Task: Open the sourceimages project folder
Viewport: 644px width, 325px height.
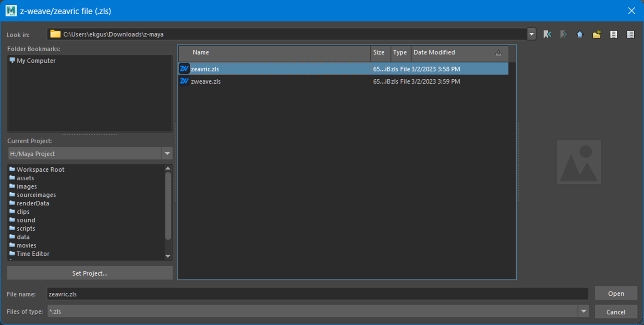Action: point(33,195)
